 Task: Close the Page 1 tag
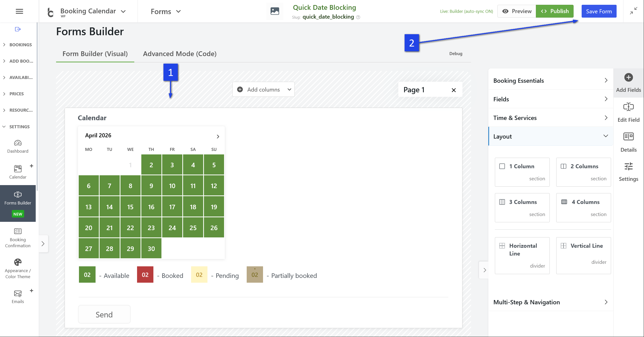click(454, 90)
